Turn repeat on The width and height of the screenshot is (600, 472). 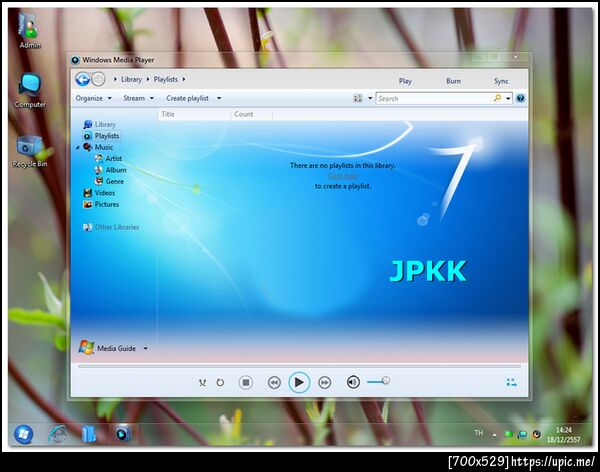pyautogui.click(x=220, y=382)
